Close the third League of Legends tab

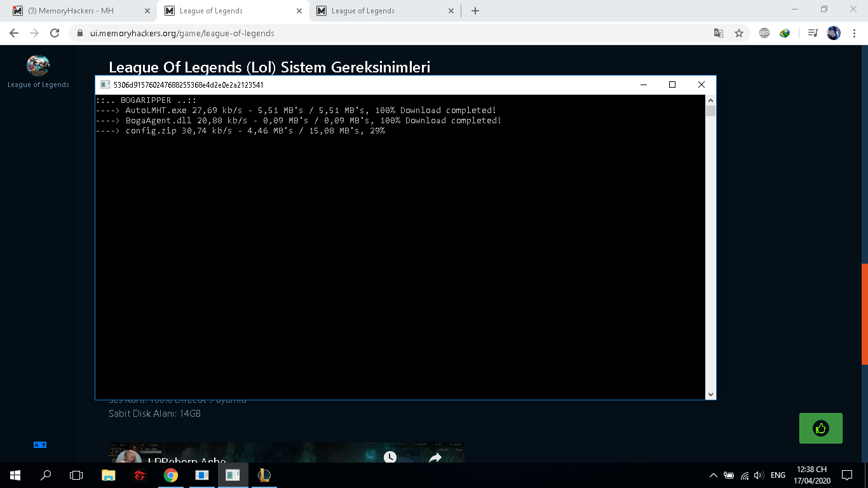tap(451, 11)
